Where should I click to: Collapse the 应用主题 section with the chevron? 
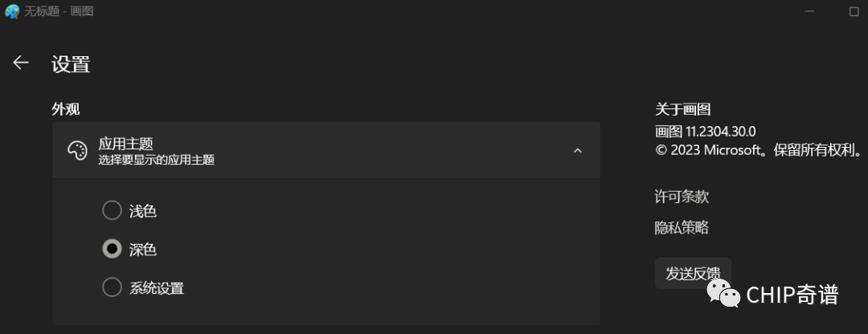(577, 150)
